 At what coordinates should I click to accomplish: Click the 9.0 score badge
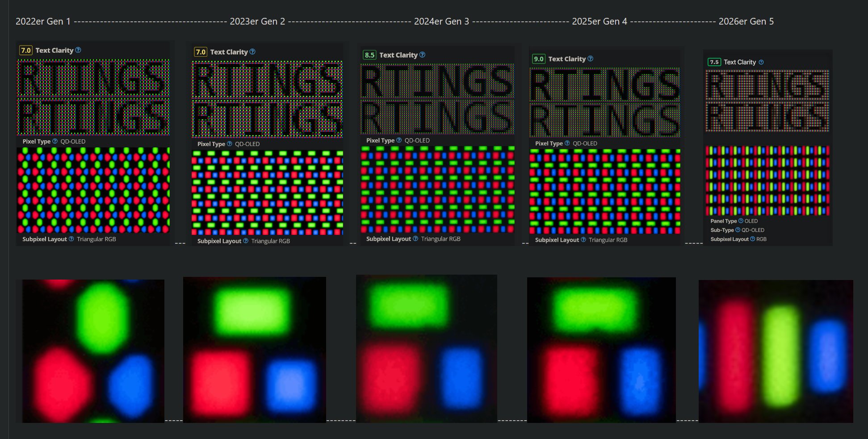539,59
